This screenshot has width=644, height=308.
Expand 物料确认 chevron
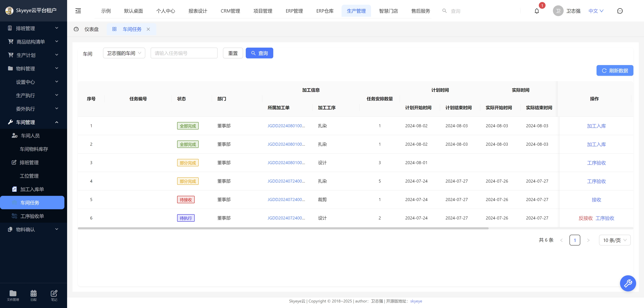[x=57, y=229]
